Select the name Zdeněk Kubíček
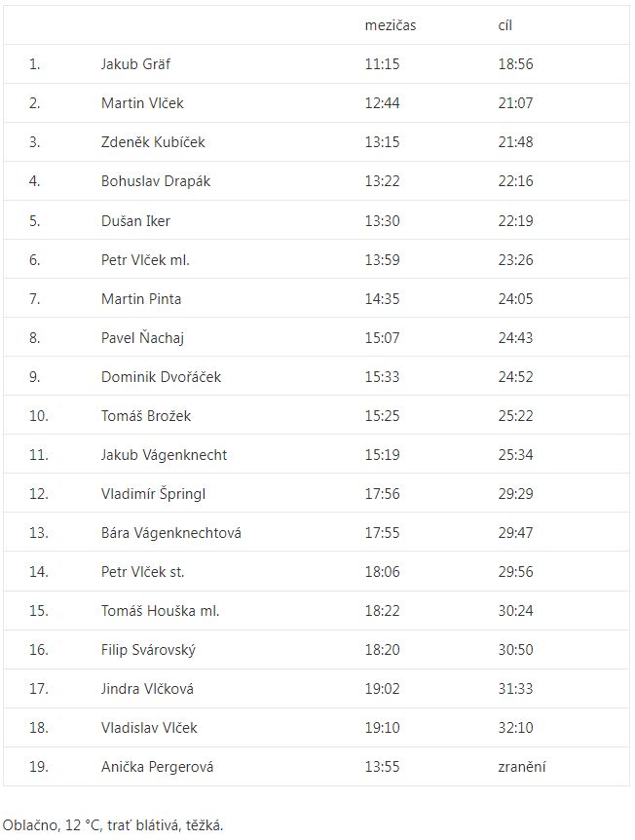Viewport: 635px width, 840px height. coord(153,142)
